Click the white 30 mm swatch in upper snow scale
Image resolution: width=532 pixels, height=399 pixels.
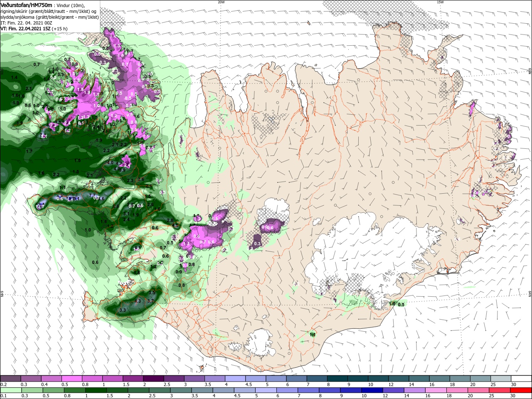[x=521, y=379]
